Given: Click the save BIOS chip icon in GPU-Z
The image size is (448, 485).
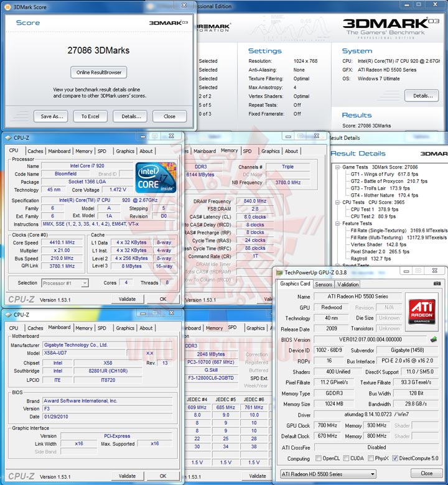Looking at the screenshot, I should tap(434, 339).
